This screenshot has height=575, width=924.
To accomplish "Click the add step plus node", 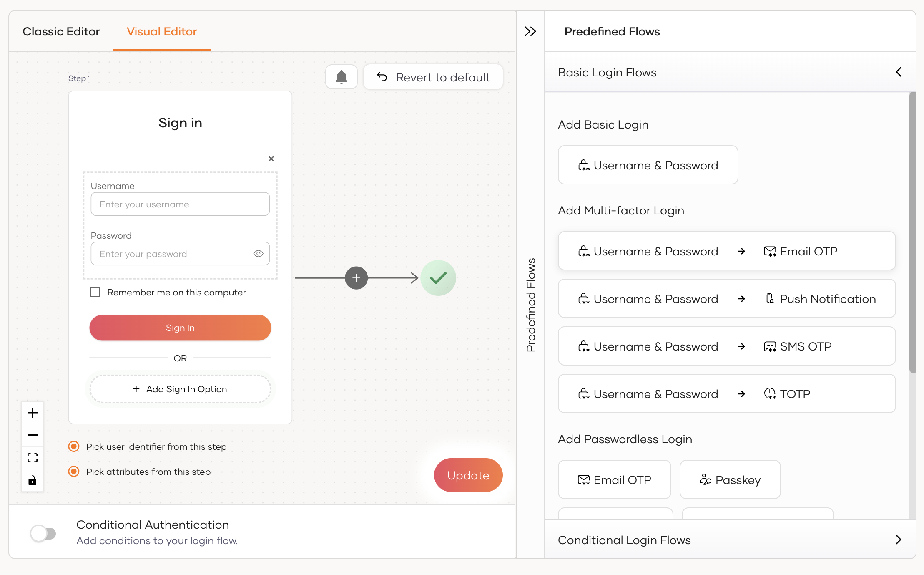I will (356, 278).
